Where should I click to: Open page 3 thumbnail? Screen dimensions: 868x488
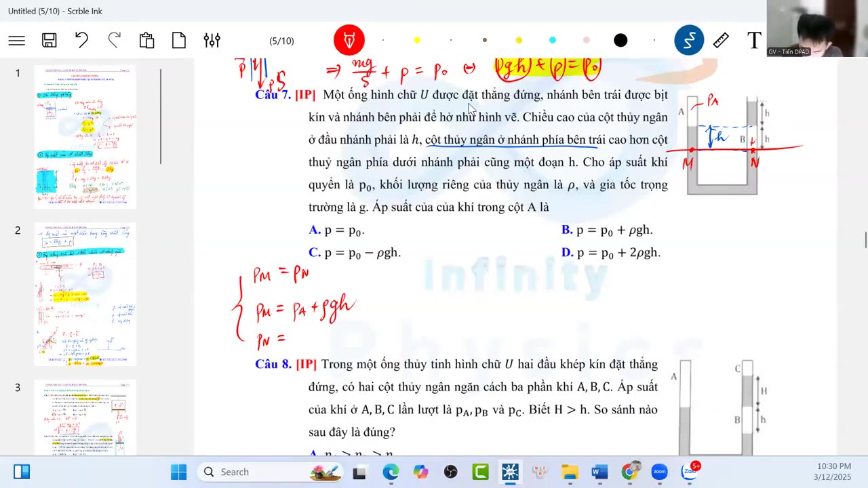85,418
